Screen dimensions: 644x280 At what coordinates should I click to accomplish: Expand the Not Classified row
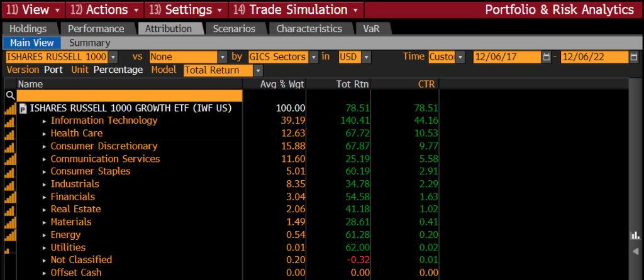point(45,261)
